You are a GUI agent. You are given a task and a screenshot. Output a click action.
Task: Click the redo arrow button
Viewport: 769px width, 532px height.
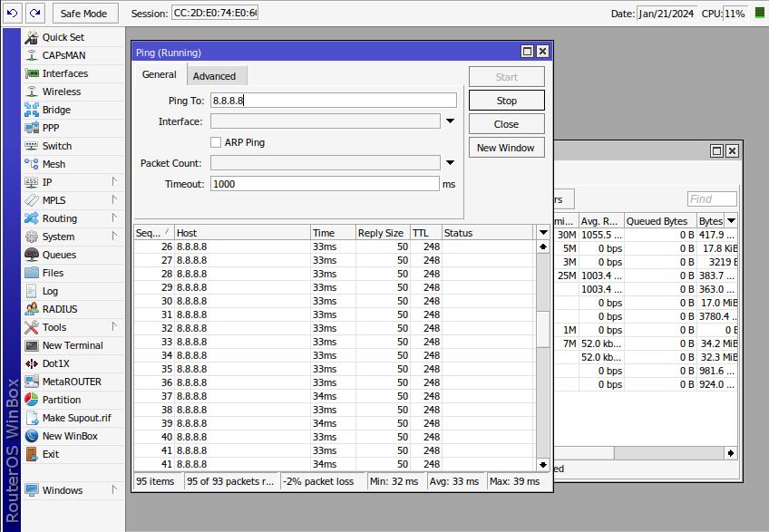(x=34, y=14)
